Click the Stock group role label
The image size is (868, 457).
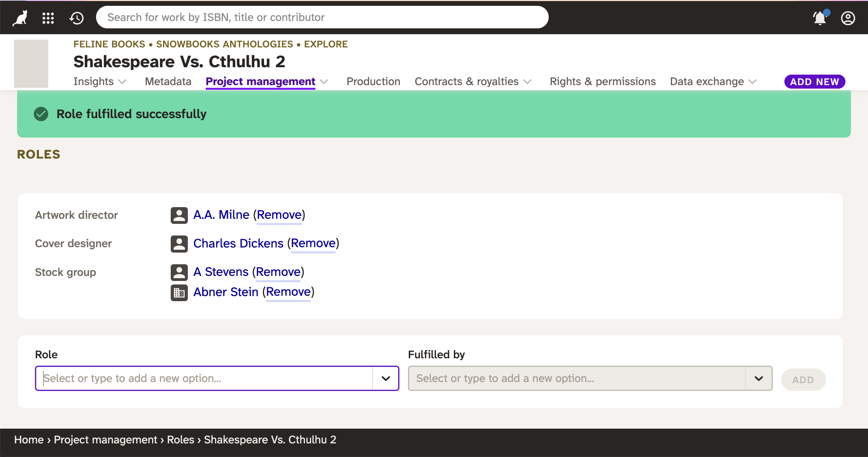pyautogui.click(x=65, y=272)
